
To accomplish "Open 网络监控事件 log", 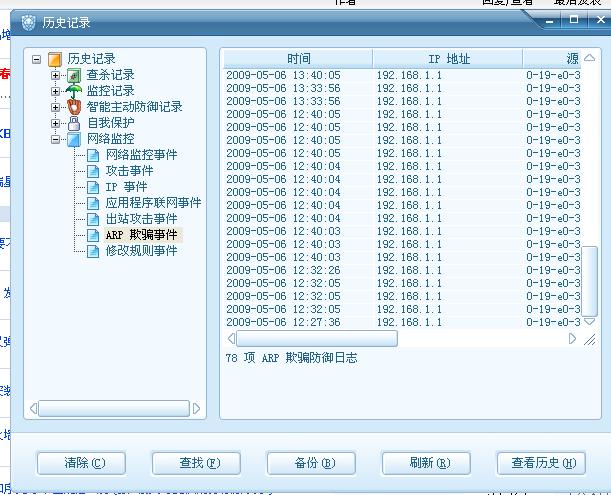I will (x=141, y=155).
